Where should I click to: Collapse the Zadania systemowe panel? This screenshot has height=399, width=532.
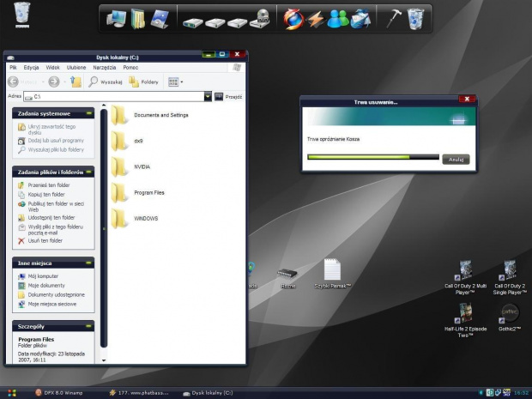(88, 113)
